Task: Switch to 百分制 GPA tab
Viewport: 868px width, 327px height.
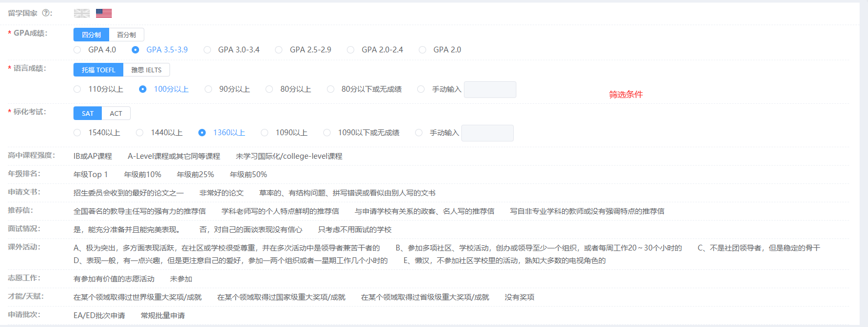Action: [x=126, y=35]
